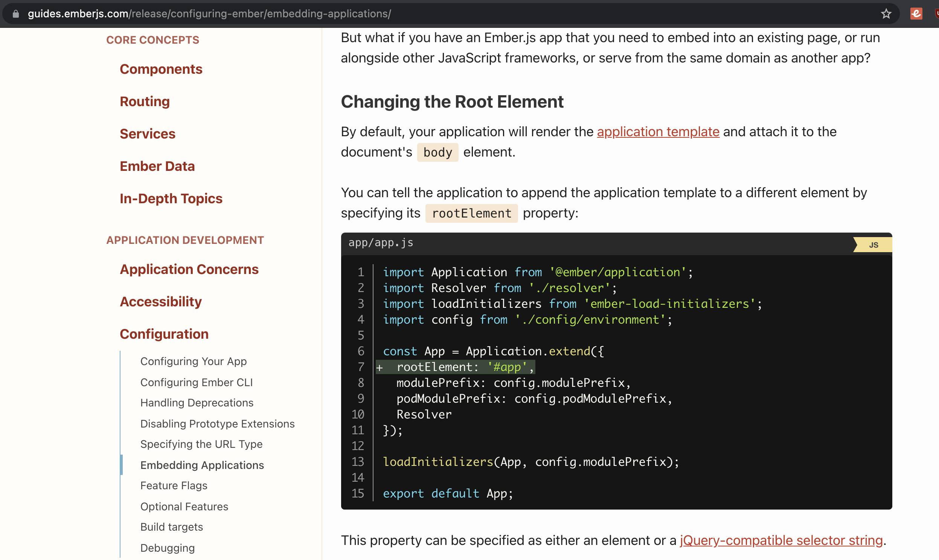Click the site security padlock icon
Screen dimensions: 939x560
tap(15, 14)
